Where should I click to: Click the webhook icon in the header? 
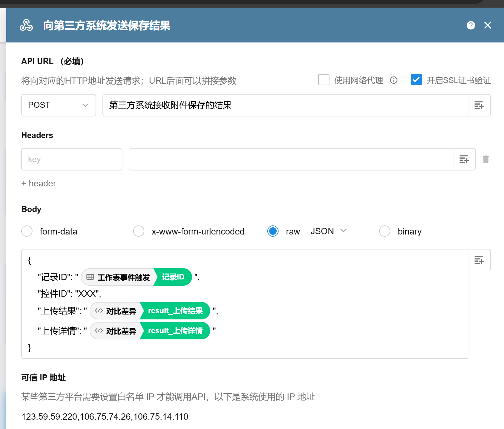[26, 25]
